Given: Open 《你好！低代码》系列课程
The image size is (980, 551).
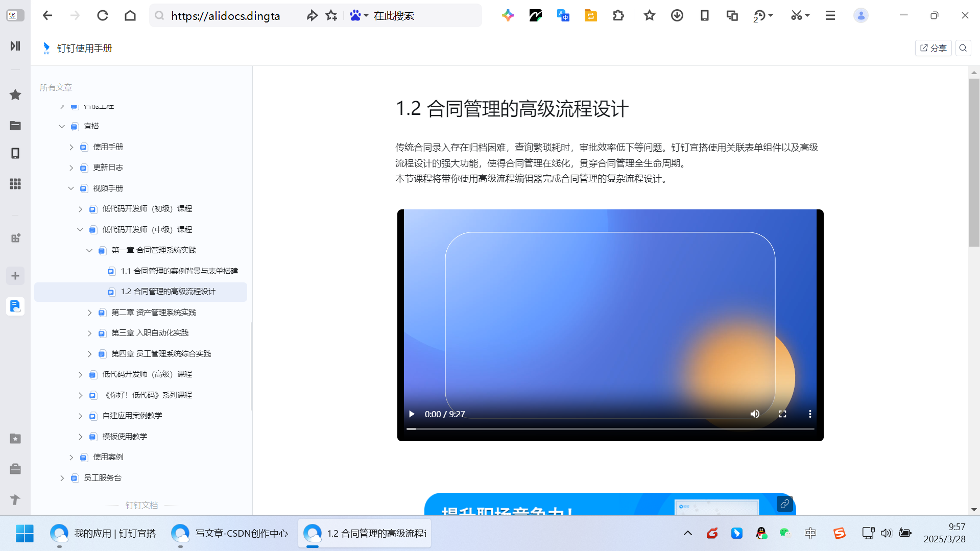Looking at the screenshot, I should click(147, 395).
